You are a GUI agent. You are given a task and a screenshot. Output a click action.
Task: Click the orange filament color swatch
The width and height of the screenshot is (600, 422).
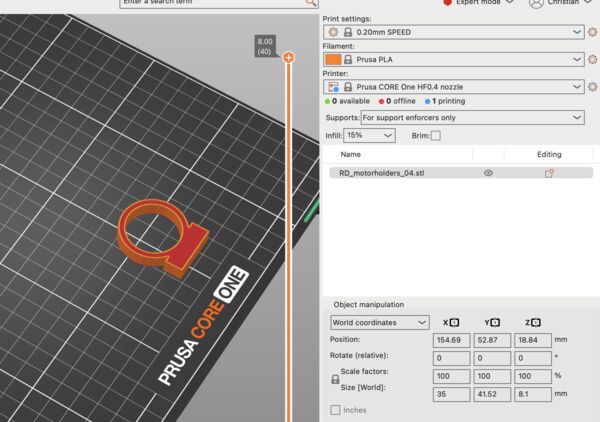click(x=333, y=59)
